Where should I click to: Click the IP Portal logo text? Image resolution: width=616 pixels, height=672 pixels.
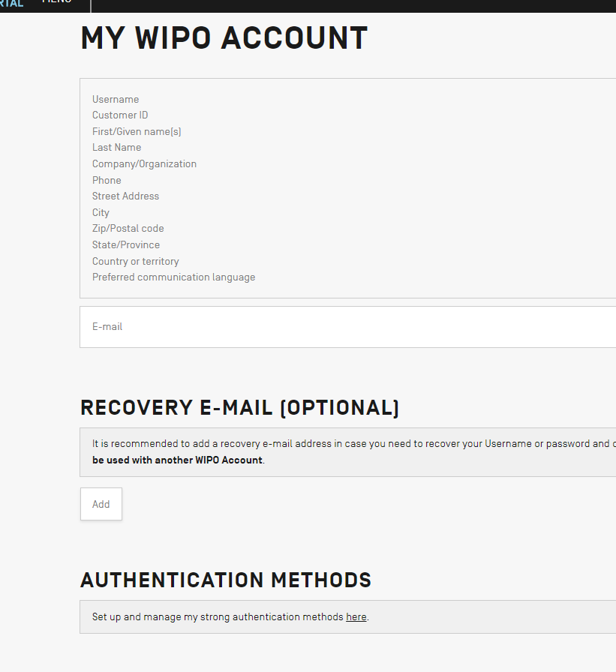[x=12, y=3]
